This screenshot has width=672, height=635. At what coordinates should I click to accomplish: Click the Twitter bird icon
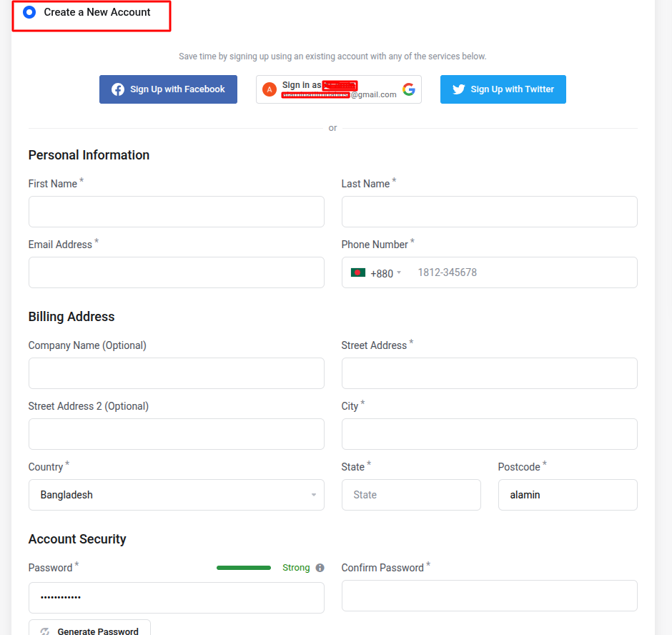pos(458,89)
